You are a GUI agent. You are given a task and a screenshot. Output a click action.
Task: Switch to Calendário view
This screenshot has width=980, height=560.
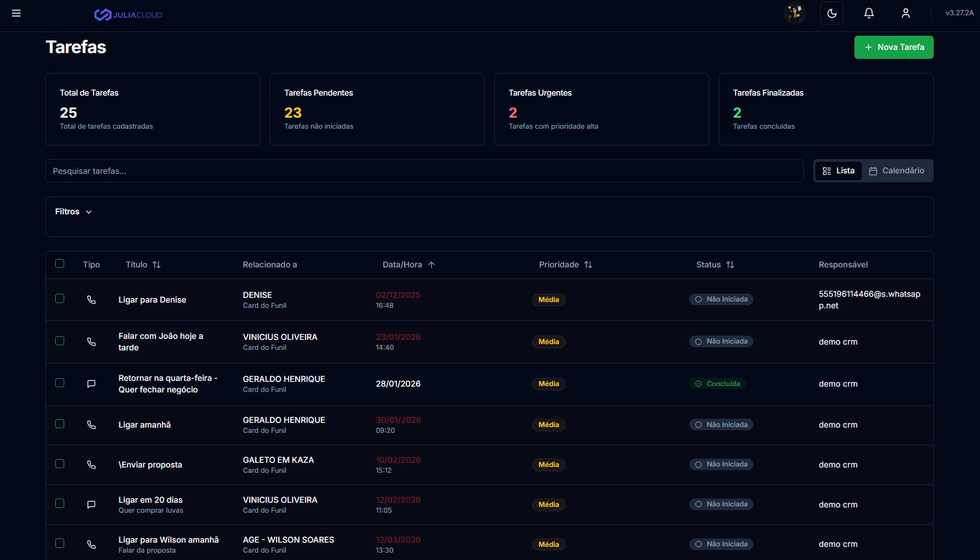click(x=896, y=171)
